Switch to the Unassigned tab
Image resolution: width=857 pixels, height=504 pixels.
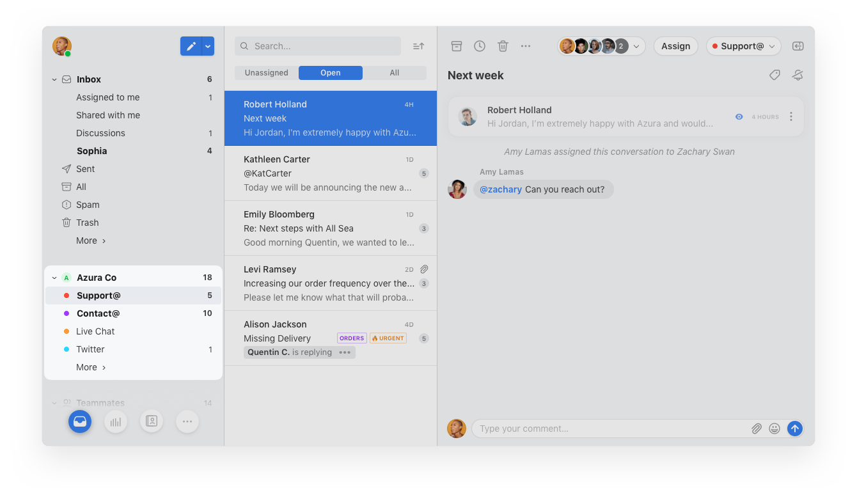pyautogui.click(x=267, y=73)
